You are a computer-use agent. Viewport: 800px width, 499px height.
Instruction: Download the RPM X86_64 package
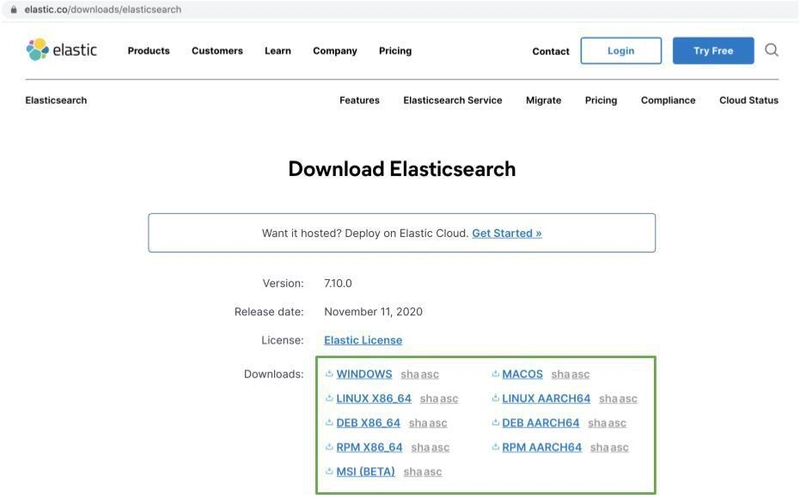click(x=369, y=447)
